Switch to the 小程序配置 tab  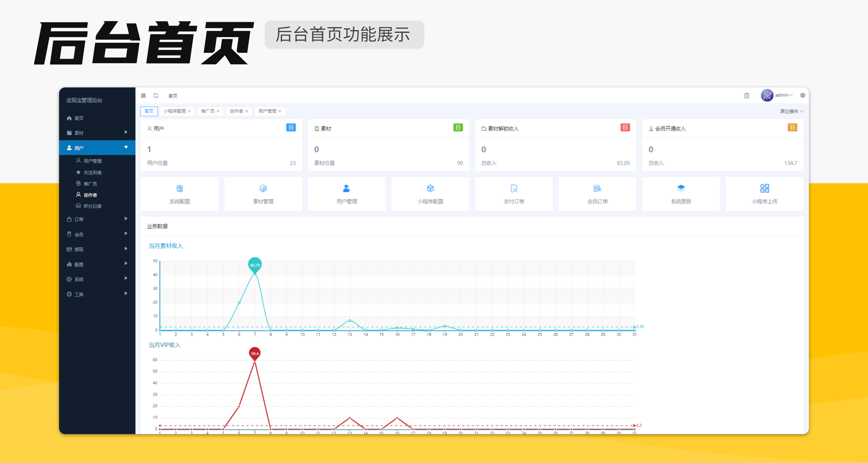tap(175, 111)
